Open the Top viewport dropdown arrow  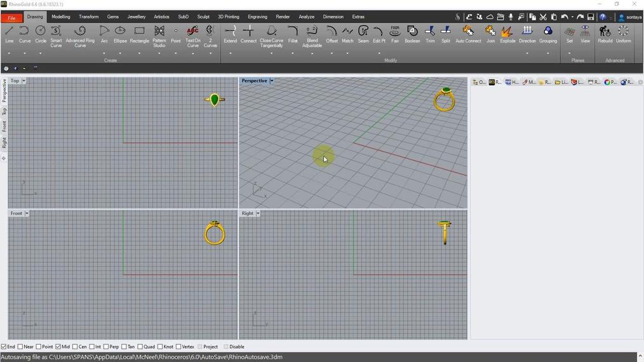pyautogui.click(x=23, y=81)
